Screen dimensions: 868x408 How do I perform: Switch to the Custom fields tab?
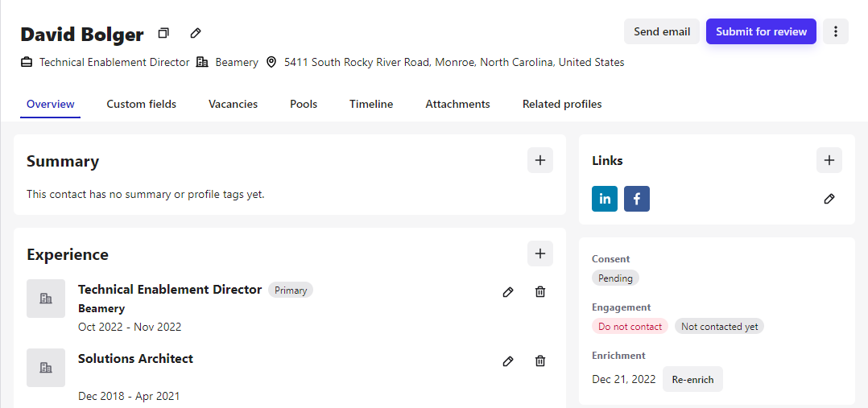pos(142,104)
